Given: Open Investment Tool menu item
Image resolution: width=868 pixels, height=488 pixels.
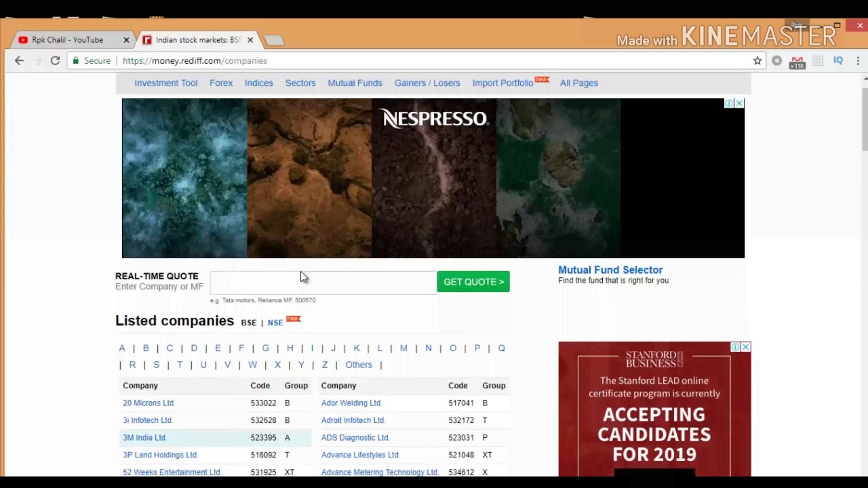Looking at the screenshot, I should (165, 83).
